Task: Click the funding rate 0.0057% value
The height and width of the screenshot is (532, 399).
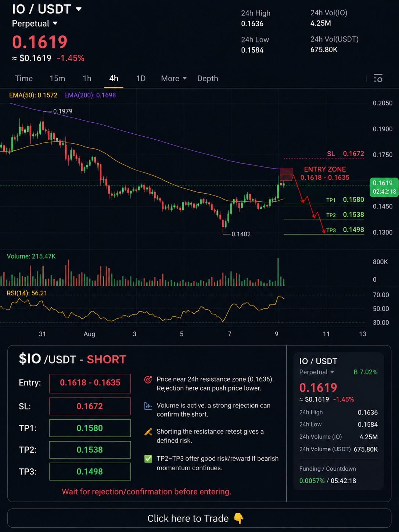Action: pyautogui.click(x=312, y=481)
